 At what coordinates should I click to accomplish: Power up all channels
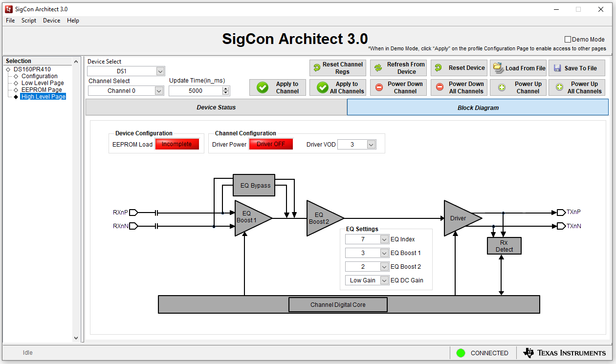coord(576,87)
